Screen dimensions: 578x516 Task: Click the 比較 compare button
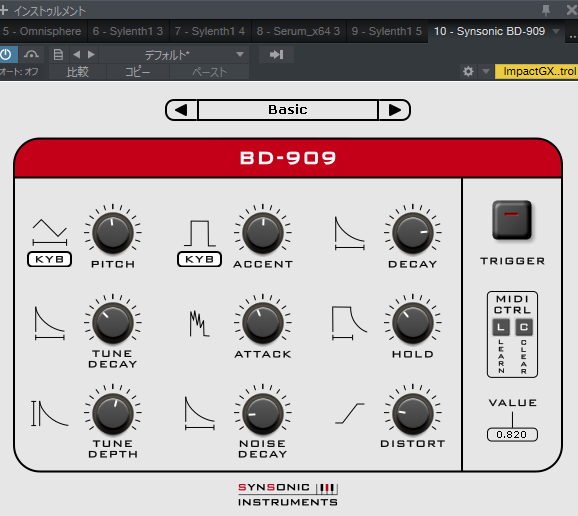pos(77,72)
